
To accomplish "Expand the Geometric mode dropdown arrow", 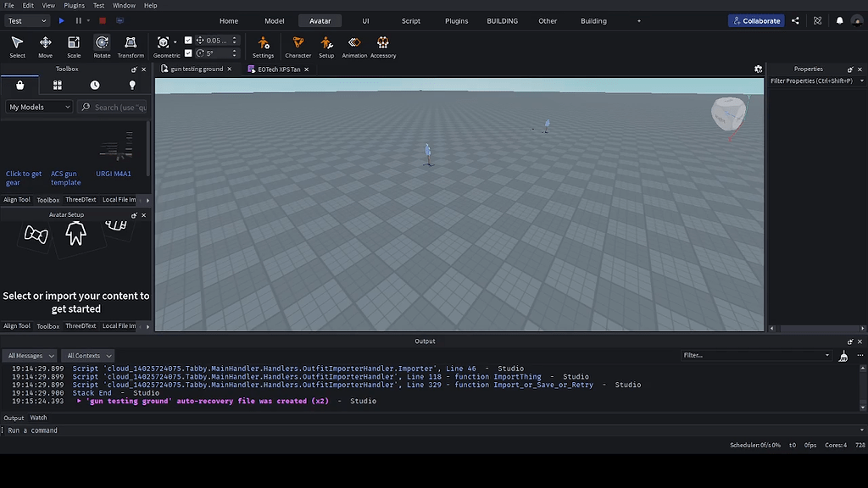I will pos(175,42).
